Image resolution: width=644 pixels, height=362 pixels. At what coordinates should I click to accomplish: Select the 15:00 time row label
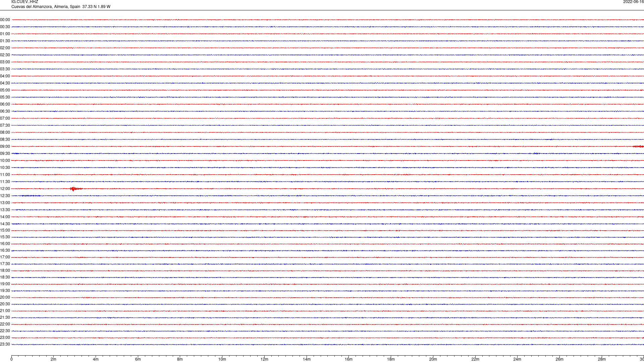[x=5, y=230]
